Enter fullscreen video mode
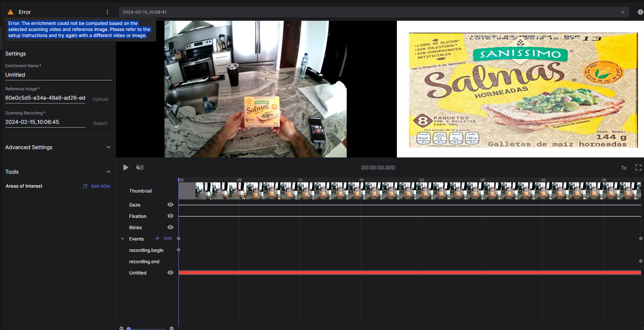This screenshot has height=330, width=644. tap(638, 168)
